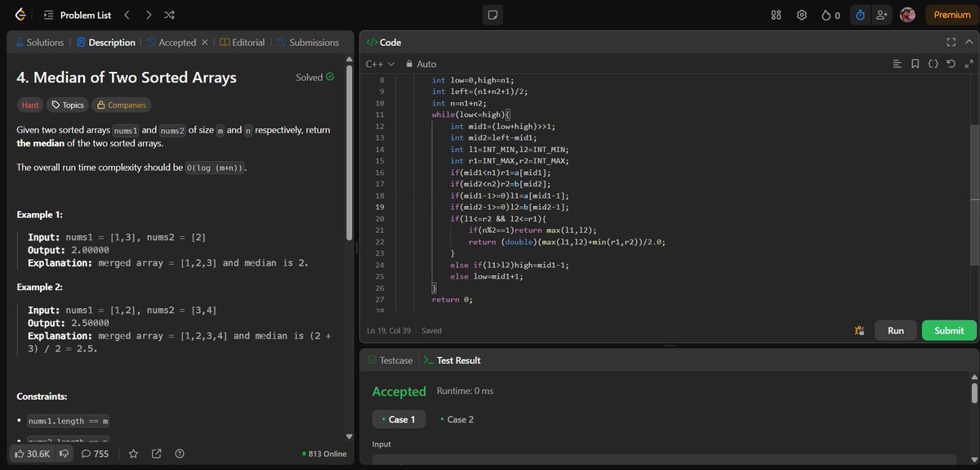This screenshot has height=470, width=980.
Task: Click line number 19 in the gutter
Action: point(379,208)
